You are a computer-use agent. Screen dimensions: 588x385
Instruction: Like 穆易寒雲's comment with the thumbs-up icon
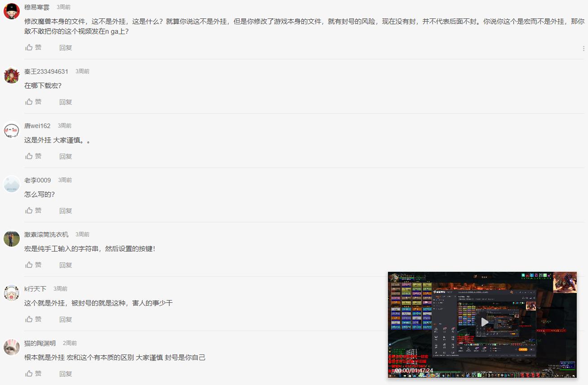click(x=29, y=47)
